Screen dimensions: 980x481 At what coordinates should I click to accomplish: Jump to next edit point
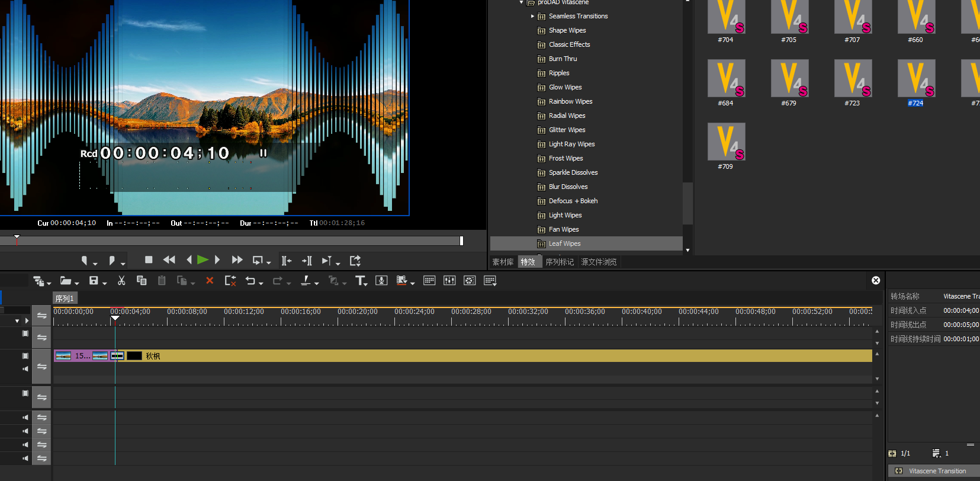(x=307, y=261)
